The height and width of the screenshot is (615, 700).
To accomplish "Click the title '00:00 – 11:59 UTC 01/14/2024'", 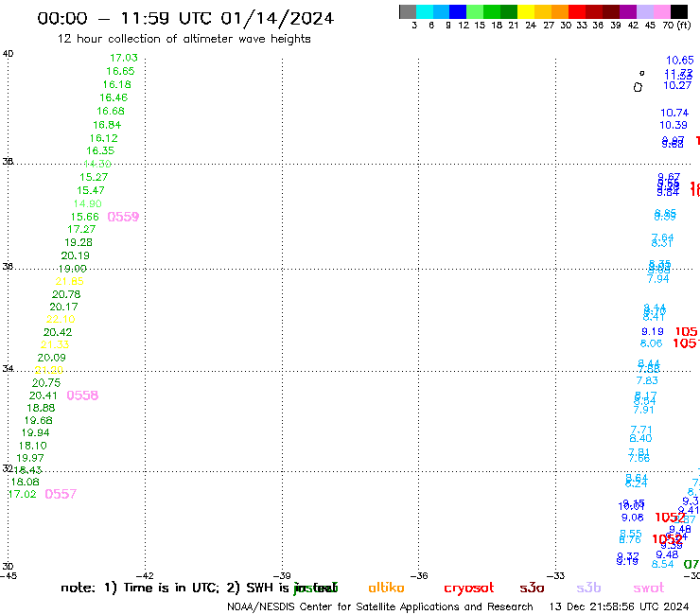I will (x=185, y=18).
